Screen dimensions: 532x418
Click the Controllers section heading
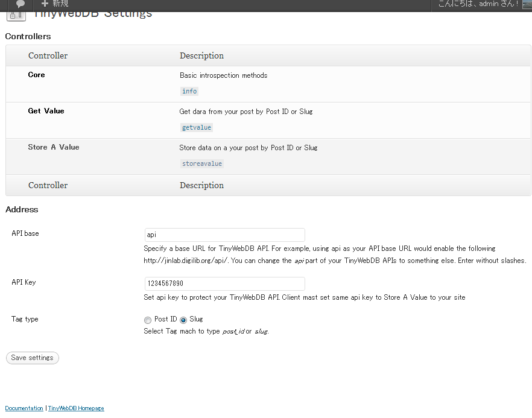tap(28, 36)
